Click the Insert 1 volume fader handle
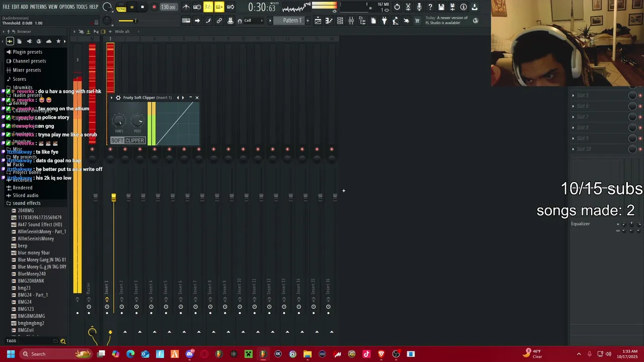This screenshot has width=644, height=362. 114,197
